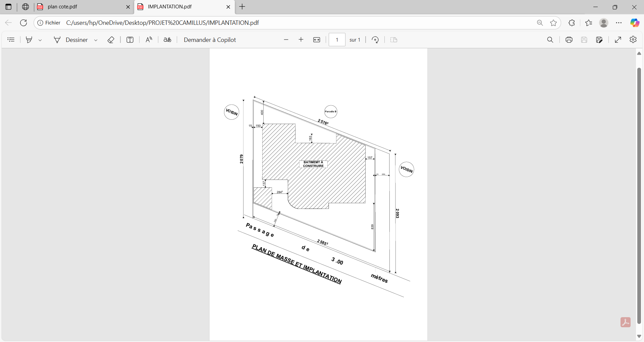644x342 pixels.
Task: Click Demander à Copilot
Action: [210, 40]
